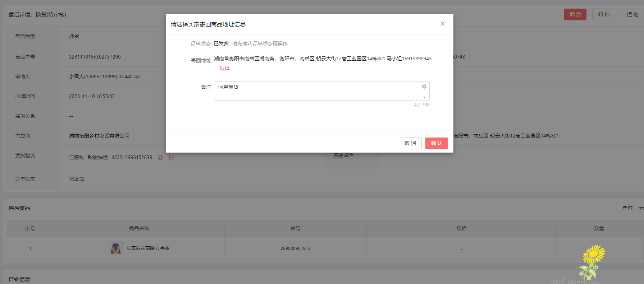
Task: Open the 皮革嵌花高腰A字裙 product thumbnail
Action: (x=115, y=248)
